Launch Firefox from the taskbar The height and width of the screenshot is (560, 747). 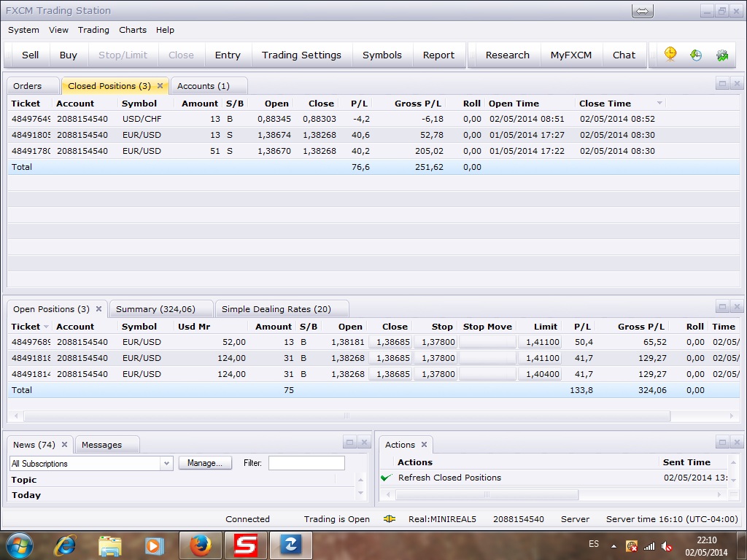click(200, 545)
